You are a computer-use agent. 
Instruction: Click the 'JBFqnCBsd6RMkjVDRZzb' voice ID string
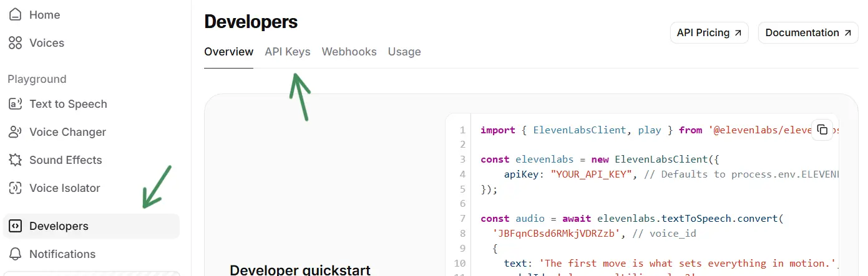pyautogui.click(x=557, y=234)
